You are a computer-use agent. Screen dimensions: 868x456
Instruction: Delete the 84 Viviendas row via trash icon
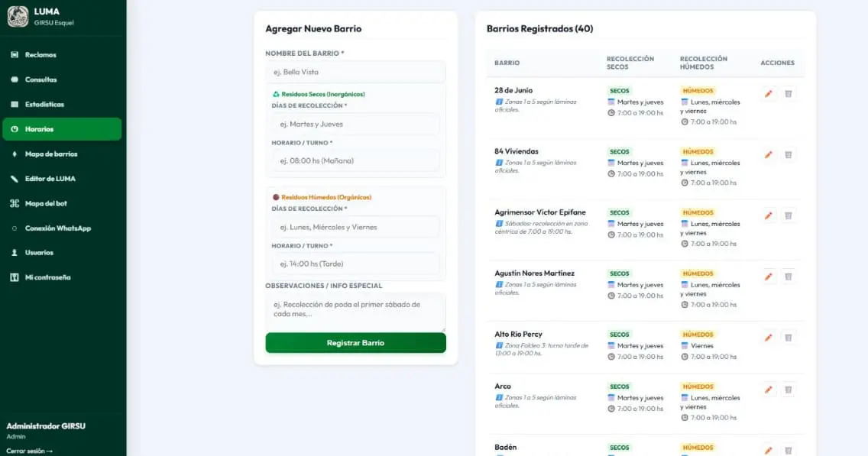[x=789, y=155]
